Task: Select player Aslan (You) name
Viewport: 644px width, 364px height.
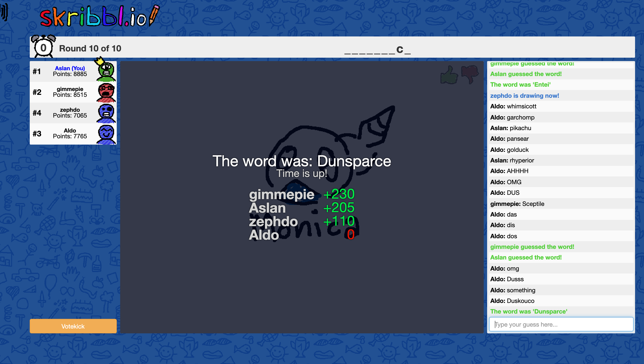Action: (x=70, y=68)
